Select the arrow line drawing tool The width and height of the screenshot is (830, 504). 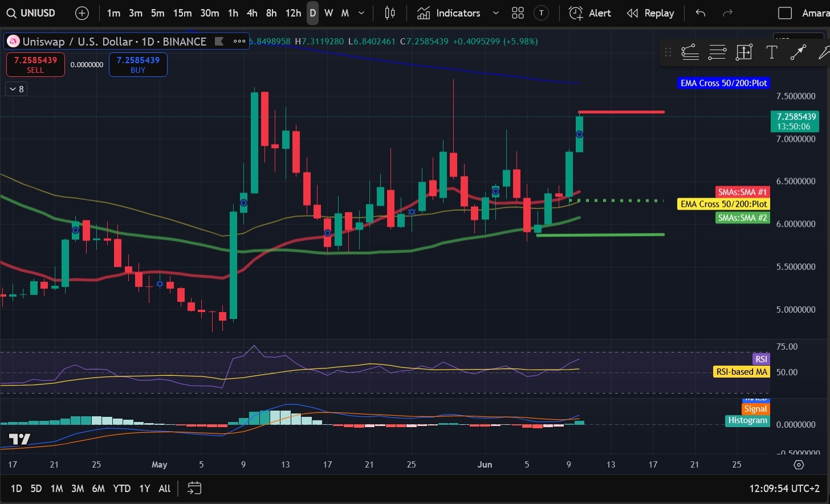[798, 52]
